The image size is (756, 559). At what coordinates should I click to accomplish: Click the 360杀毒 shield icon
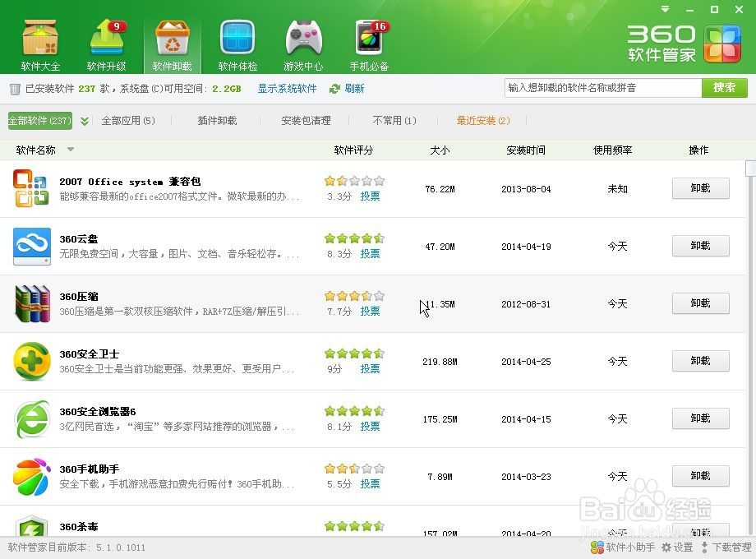(x=32, y=526)
